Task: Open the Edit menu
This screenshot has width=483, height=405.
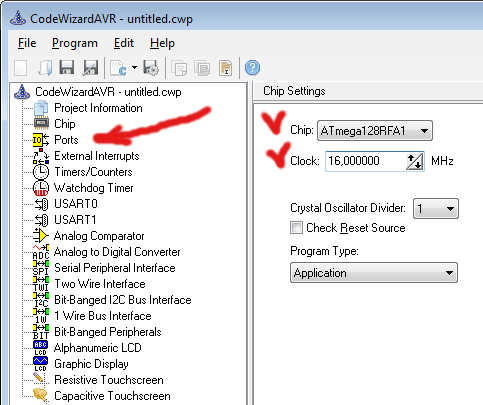Action: (124, 43)
